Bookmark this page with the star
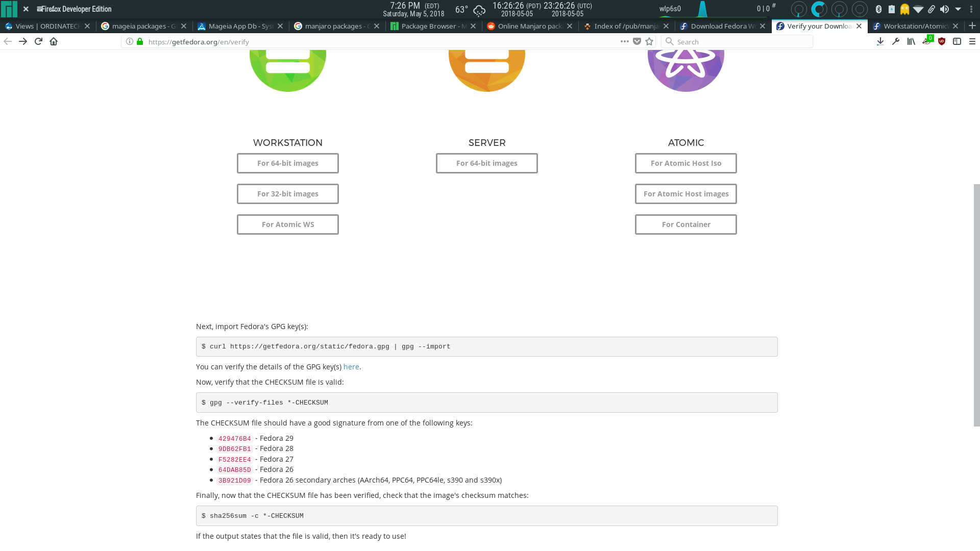Viewport: 980px width, 551px height. pos(649,41)
